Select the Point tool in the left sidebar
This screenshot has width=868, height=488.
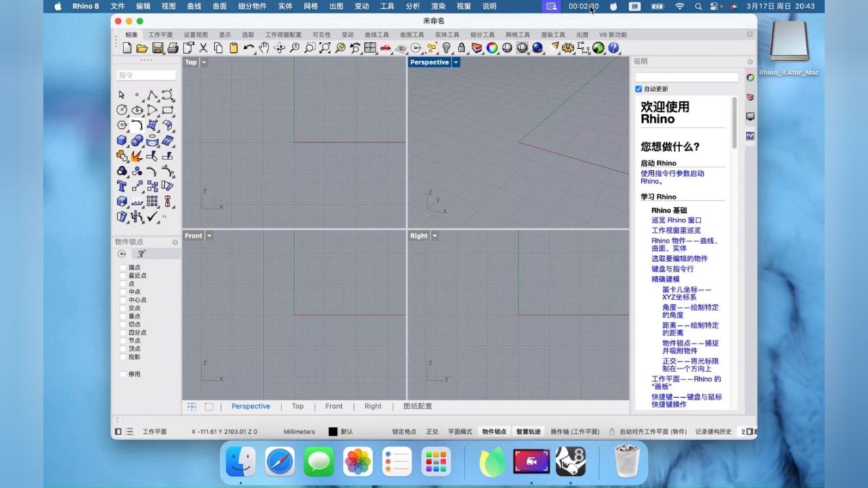point(136,96)
